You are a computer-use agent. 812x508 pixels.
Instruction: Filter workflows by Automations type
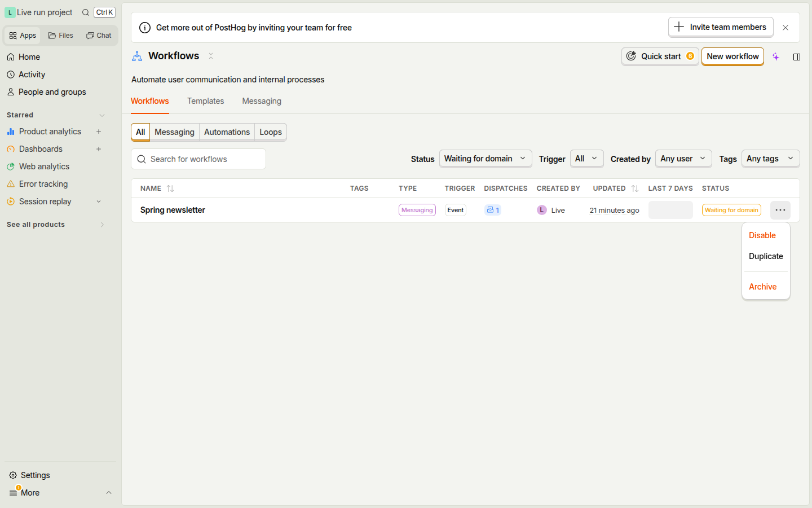(x=227, y=132)
